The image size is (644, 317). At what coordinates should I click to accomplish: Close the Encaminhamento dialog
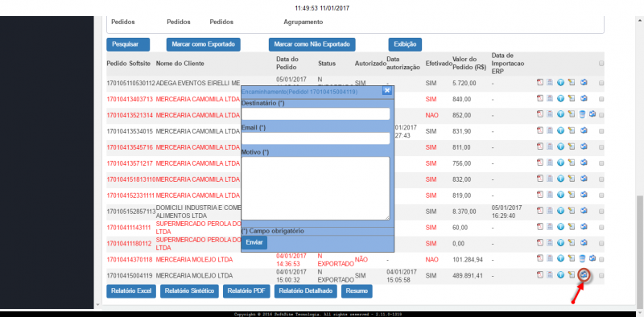coord(387,91)
